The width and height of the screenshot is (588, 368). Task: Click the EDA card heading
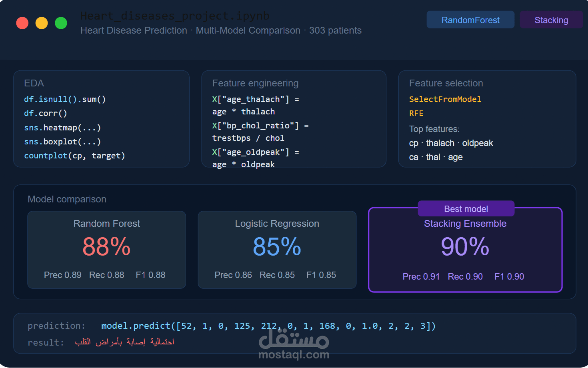coord(34,83)
